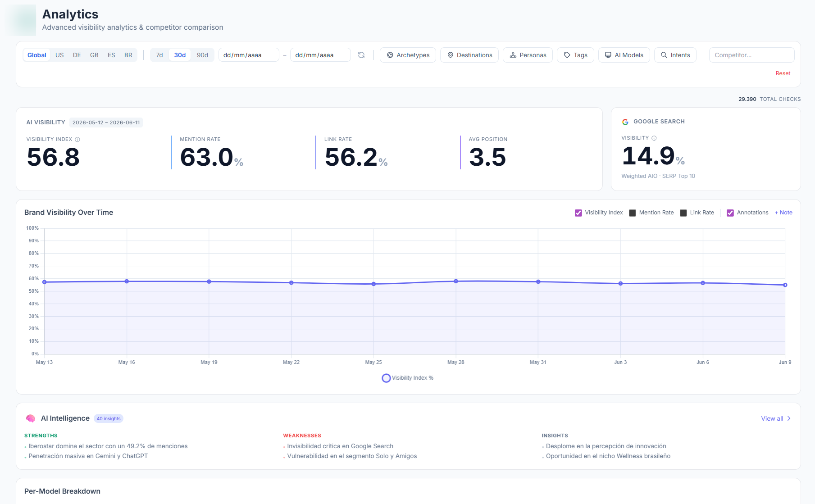Enable the Mention Rate checkbox
The image size is (815, 504).
(633, 213)
